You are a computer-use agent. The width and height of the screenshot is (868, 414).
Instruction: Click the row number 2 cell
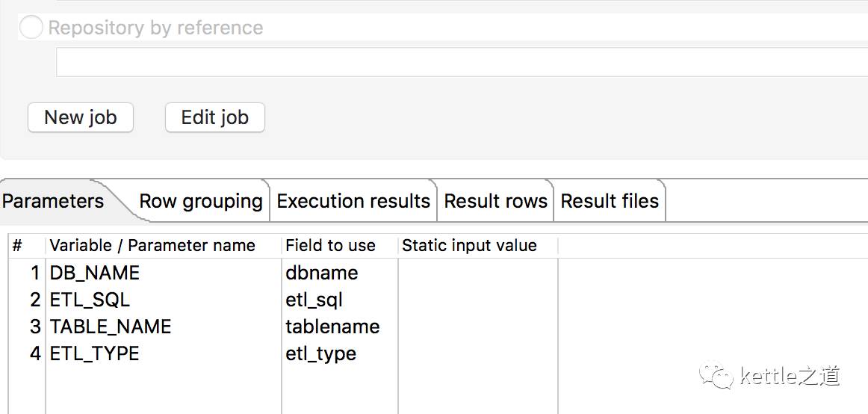pos(34,300)
